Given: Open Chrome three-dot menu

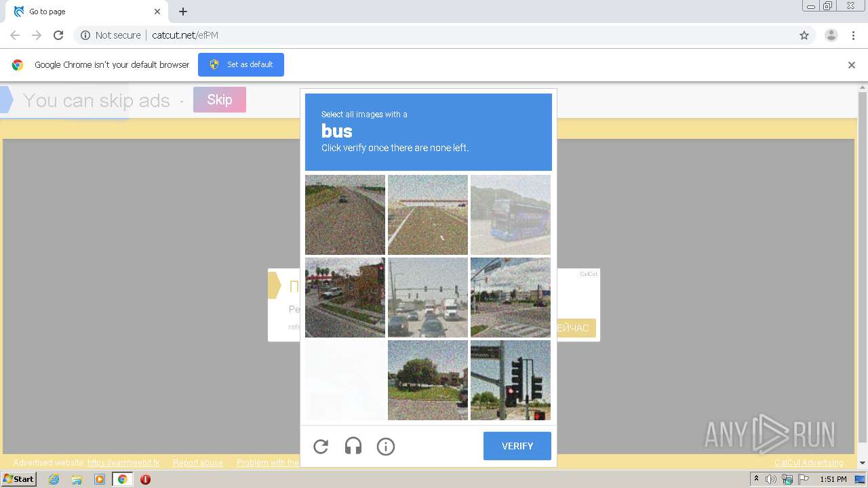Looking at the screenshot, I should point(854,35).
